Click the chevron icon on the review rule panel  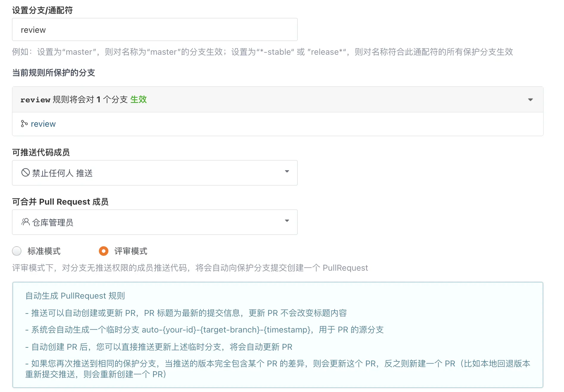tap(530, 100)
